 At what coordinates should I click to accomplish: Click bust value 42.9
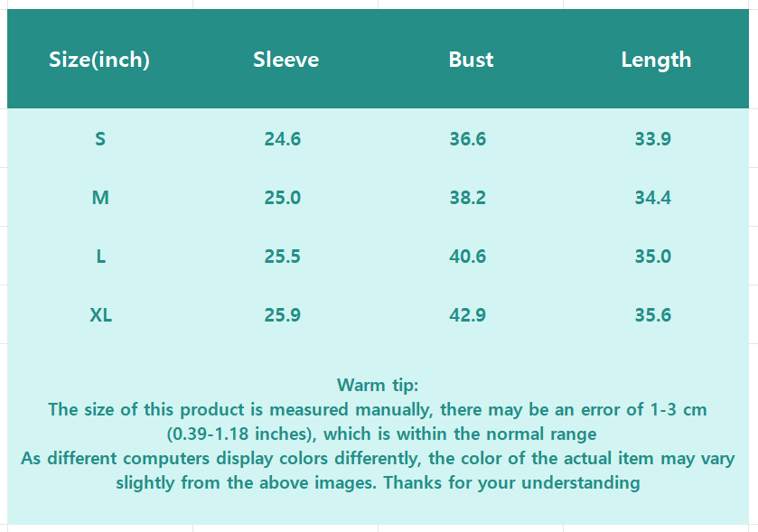click(468, 315)
